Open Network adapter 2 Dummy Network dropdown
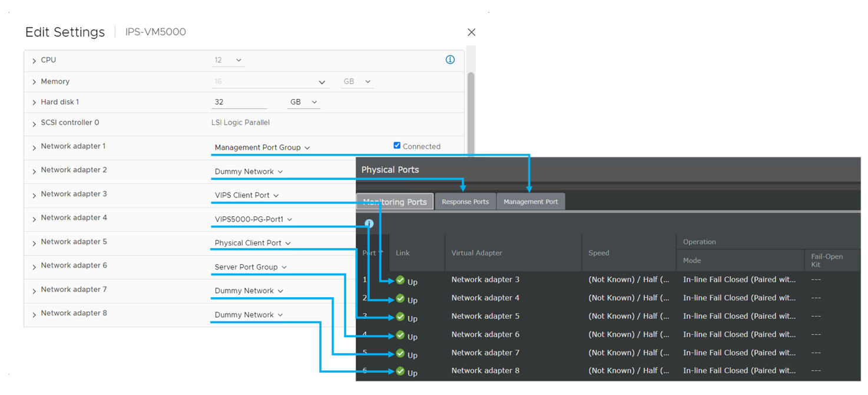 tap(249, 172)
